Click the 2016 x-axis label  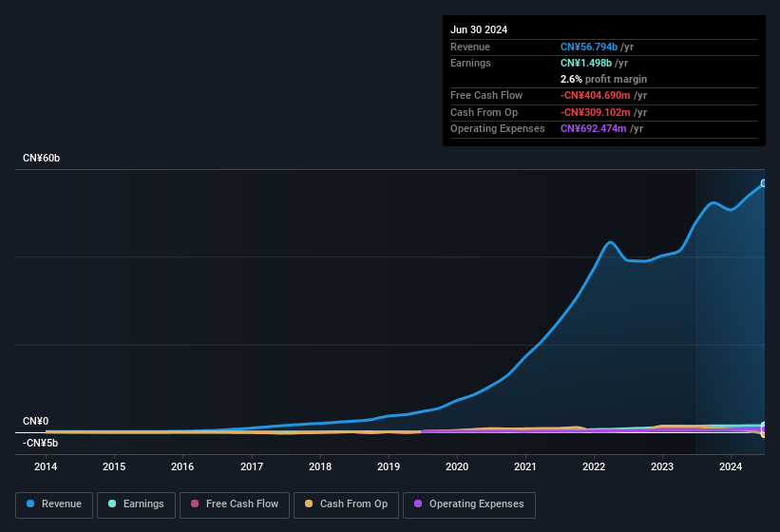tap(182, 466)
